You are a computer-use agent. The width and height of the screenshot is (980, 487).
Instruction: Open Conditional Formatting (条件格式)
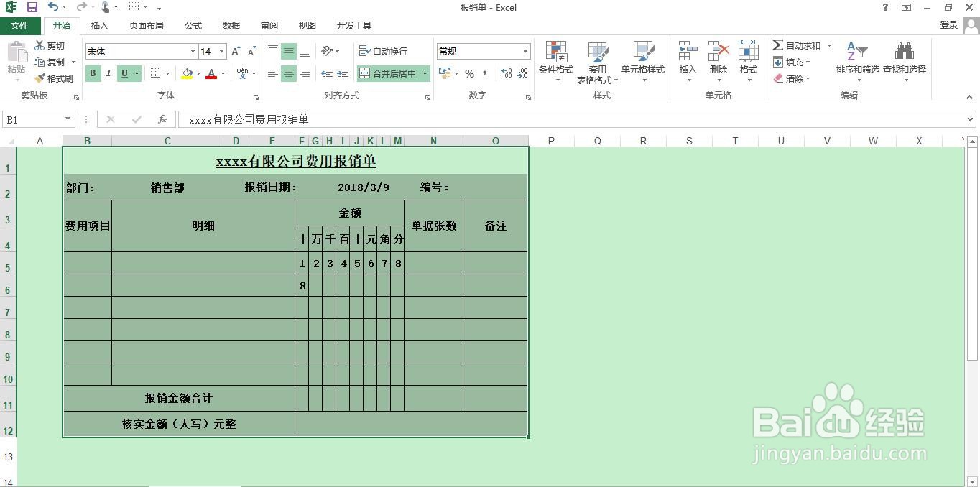point(556,62)
